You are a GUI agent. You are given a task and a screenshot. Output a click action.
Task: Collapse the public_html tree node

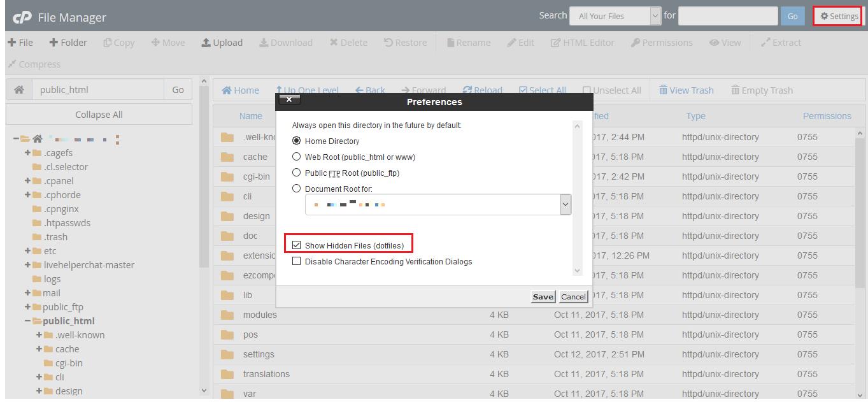point(27,321)
